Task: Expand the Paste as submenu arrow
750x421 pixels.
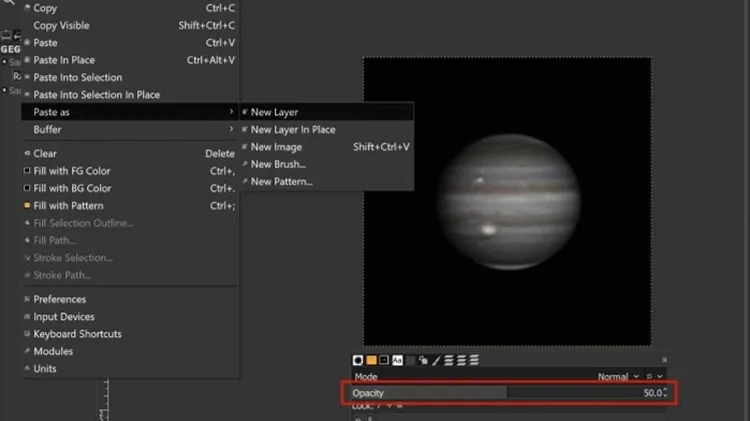Action: [232, 112]
